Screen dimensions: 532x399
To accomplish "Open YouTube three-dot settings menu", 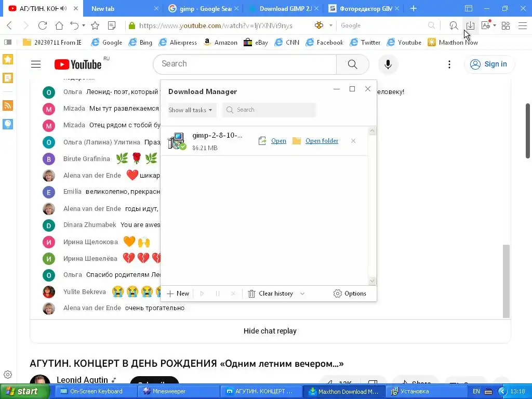I will pos(449,64).
